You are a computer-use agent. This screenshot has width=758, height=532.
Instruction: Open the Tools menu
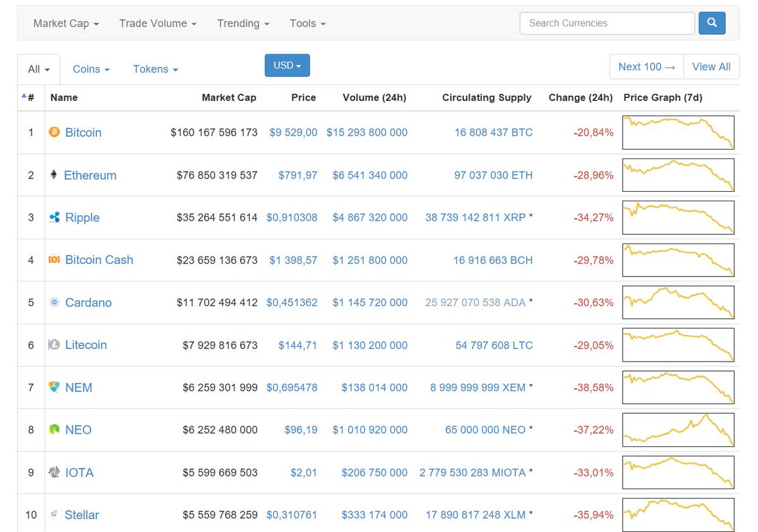pos(308,23)
